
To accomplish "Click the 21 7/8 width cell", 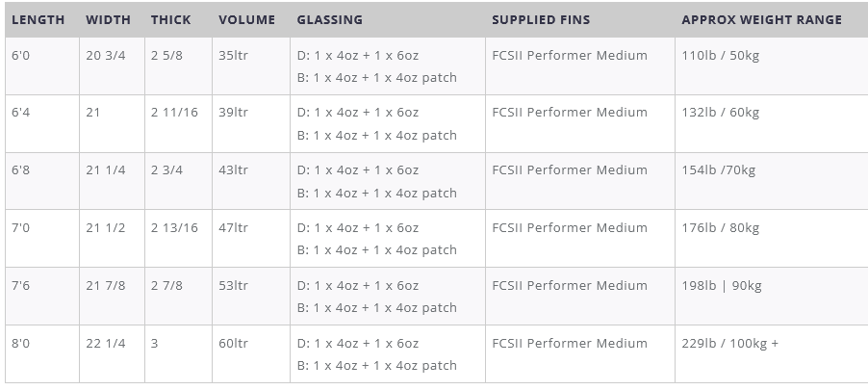I will pos(107,286).
